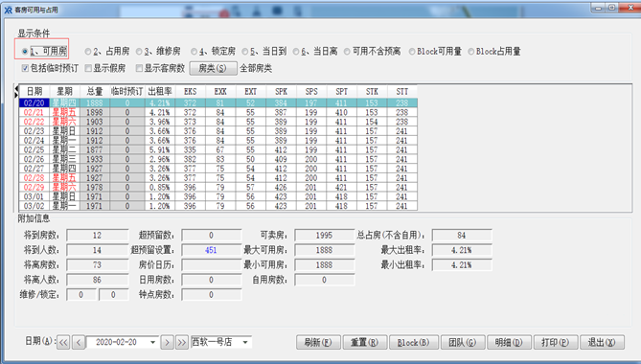Screen dimensions: 641x364
Task: Open the 房类(S) room type selector
Action: (213, 68)
